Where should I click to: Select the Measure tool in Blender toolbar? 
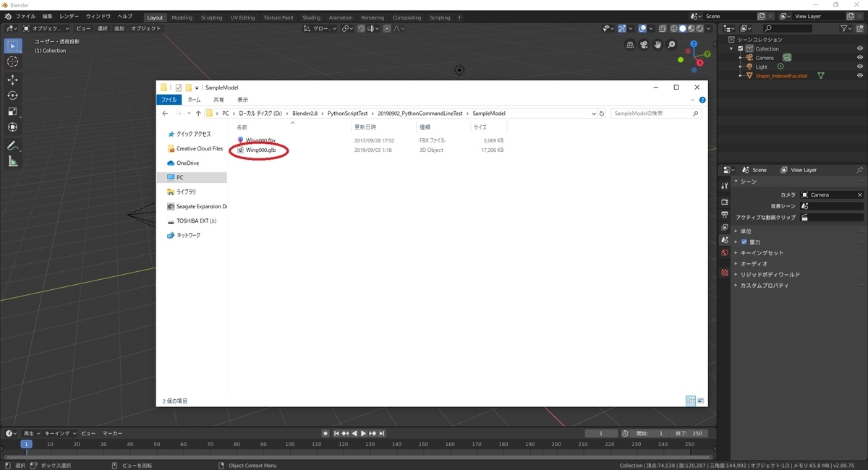pyautogui.click(x=12, y=161)
